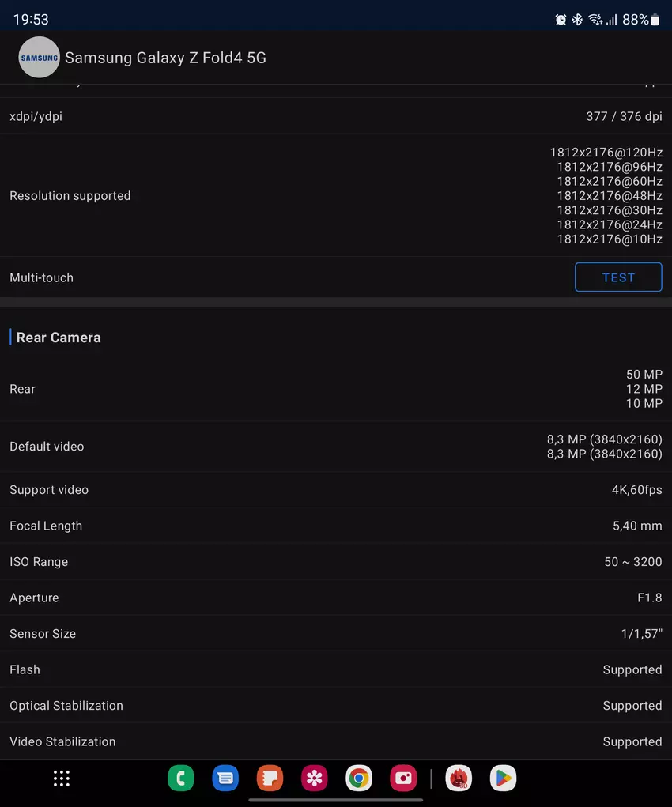This screenshot has height=807, width=672.
Task: Tap the Samsung logo avatar
Action: click(39, 58)
